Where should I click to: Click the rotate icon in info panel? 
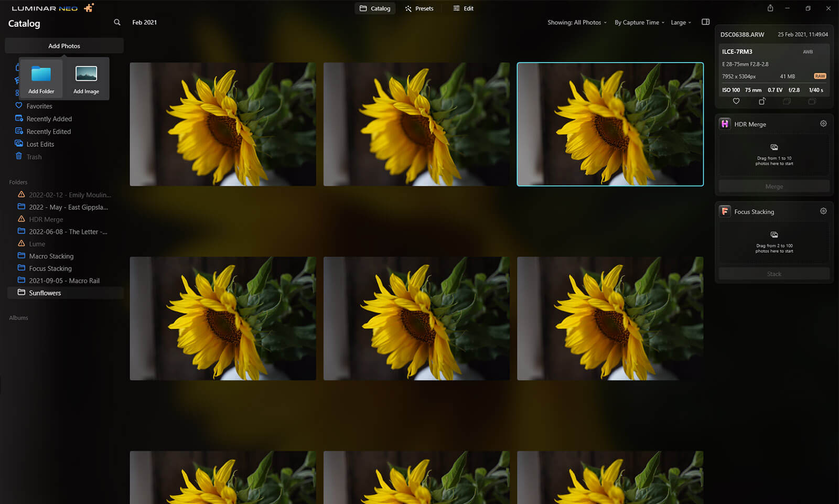(762, 101)
